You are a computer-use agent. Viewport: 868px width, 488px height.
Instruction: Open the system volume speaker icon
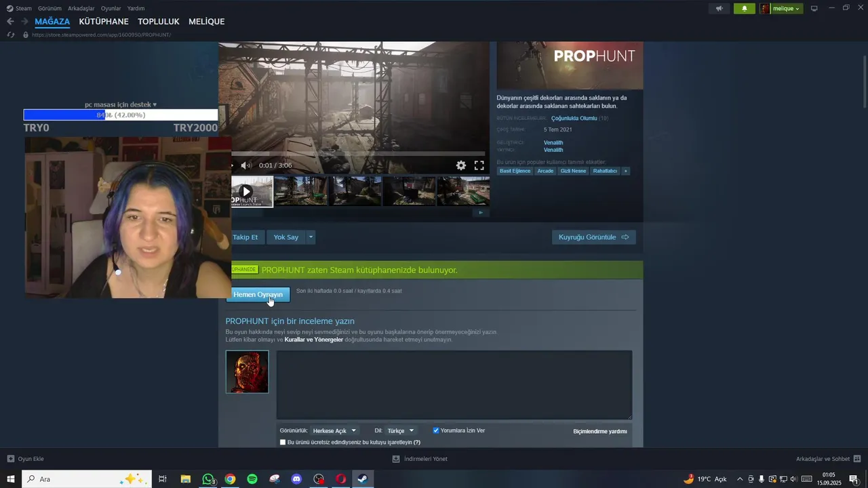pos(793,479)
